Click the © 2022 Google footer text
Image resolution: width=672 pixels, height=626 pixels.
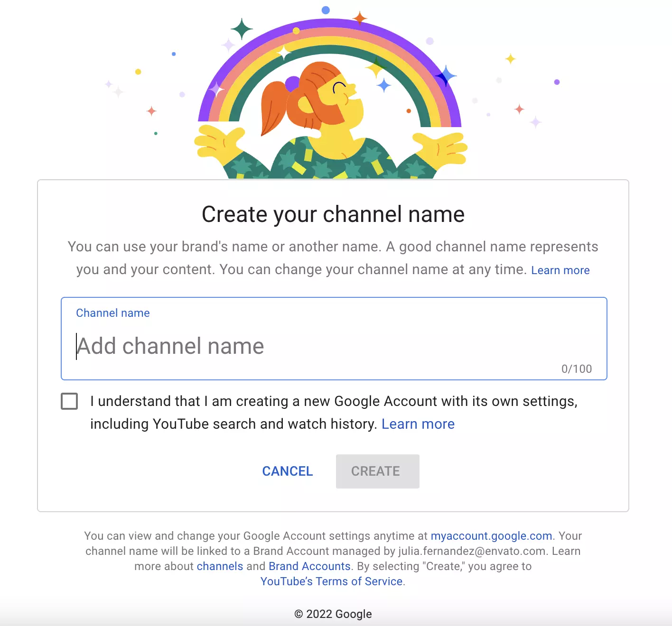(333, 614)
